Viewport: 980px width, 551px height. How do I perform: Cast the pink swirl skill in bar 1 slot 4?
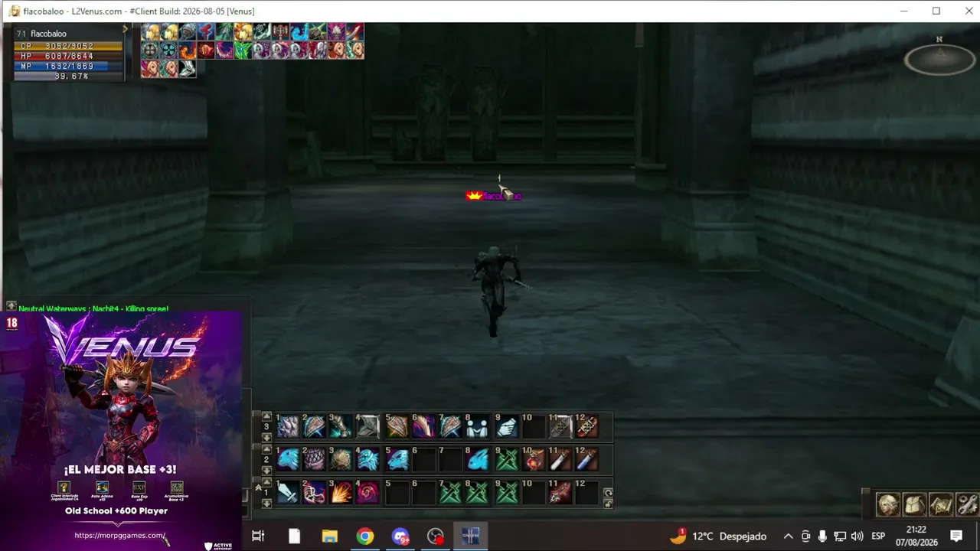[x=367, y=494]
